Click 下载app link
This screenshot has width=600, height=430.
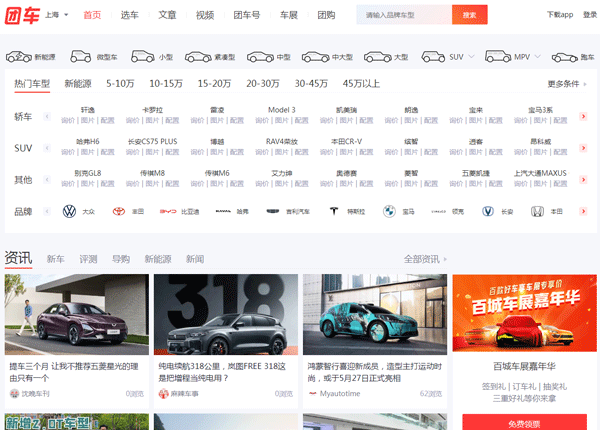pos(560,15)
